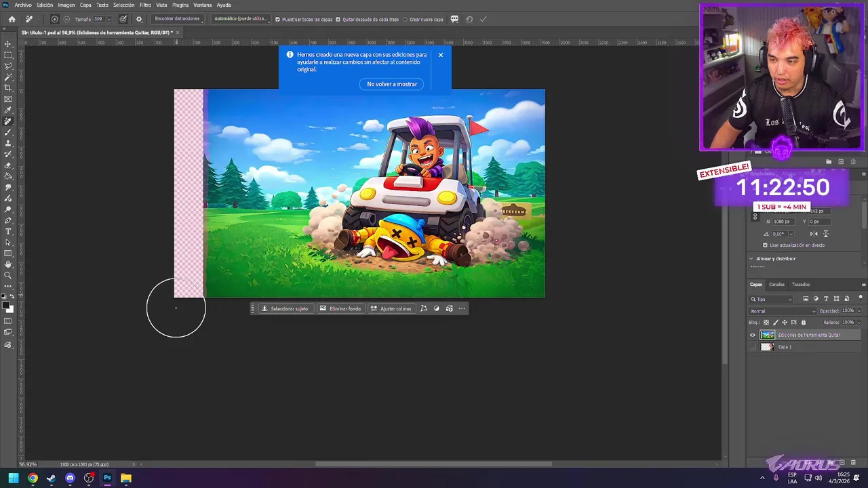Toggle the layer filter on/off switch
This screenshot has height=488, width=868.
coord(861,298)
